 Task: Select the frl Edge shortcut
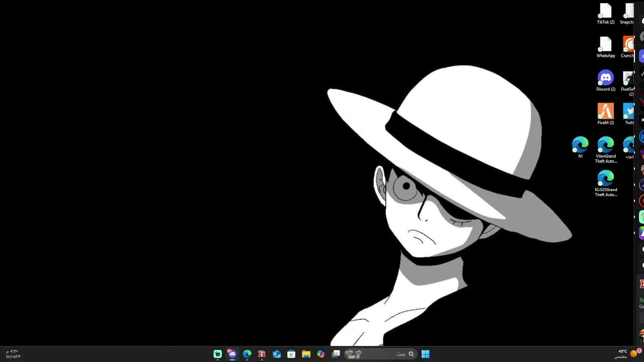580,148
